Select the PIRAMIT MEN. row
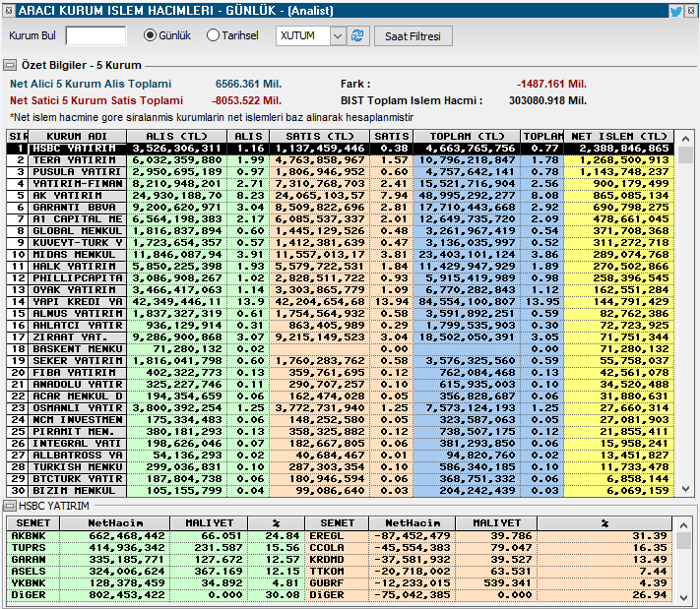 [x=341, y=432]
